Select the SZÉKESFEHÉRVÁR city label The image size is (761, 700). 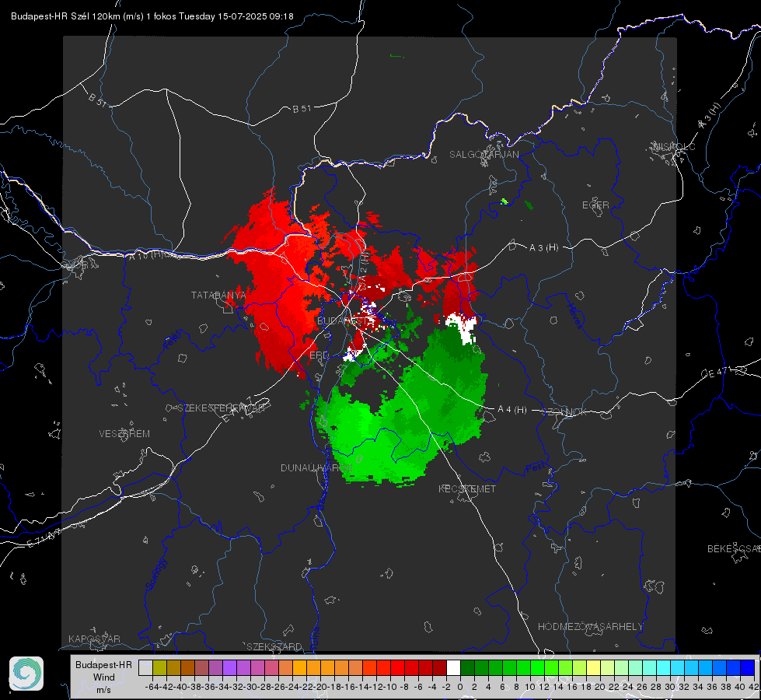click(221, 408)
